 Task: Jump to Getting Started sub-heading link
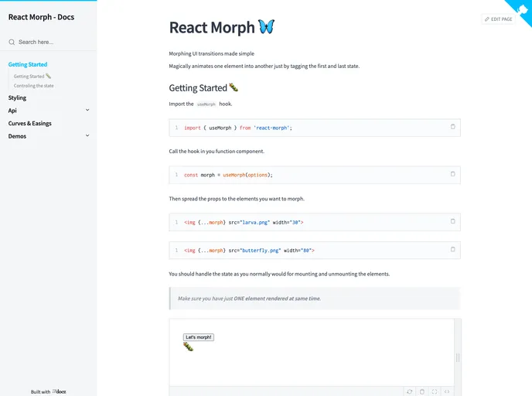32,76
